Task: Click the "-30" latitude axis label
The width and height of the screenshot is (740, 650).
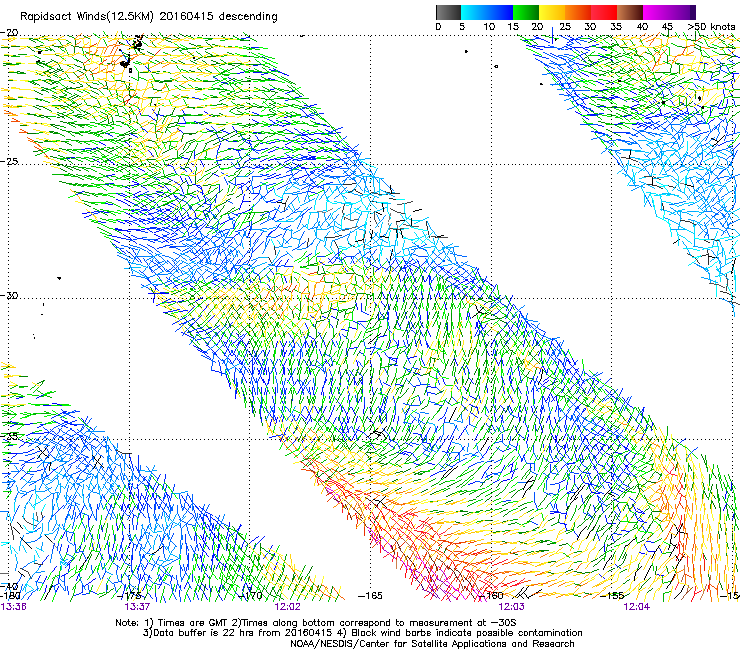Action: point(9,295)
